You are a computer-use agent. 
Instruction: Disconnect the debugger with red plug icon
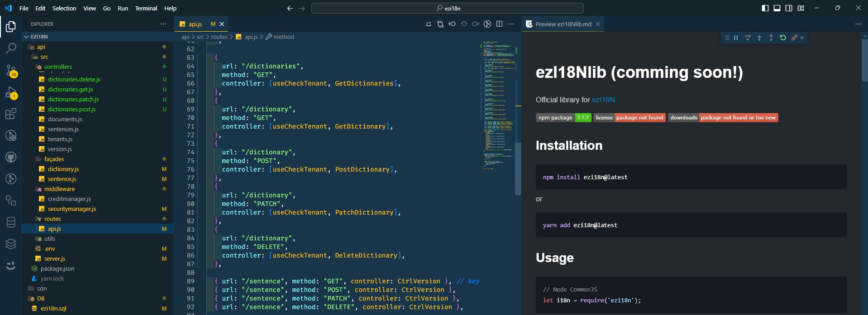(794, 38)
